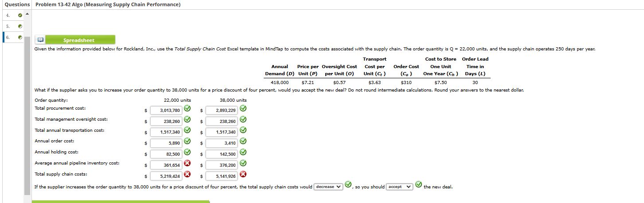644x203 pixels.
Task: Edit oversight cost field for 22,000 units
Action: 166,121
